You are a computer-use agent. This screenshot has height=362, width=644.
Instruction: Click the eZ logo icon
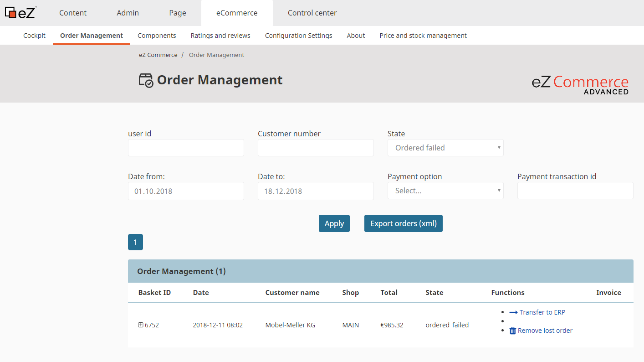tap(20, 12)
